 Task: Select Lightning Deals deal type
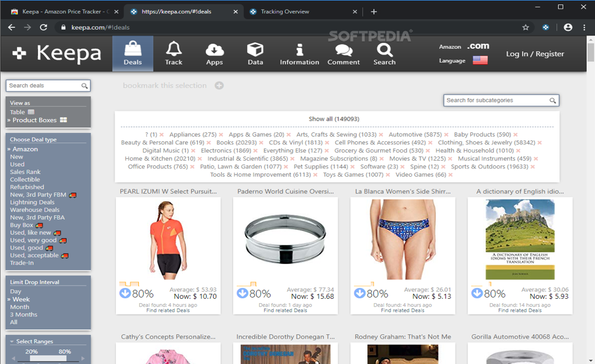click(x=32, y=203)
